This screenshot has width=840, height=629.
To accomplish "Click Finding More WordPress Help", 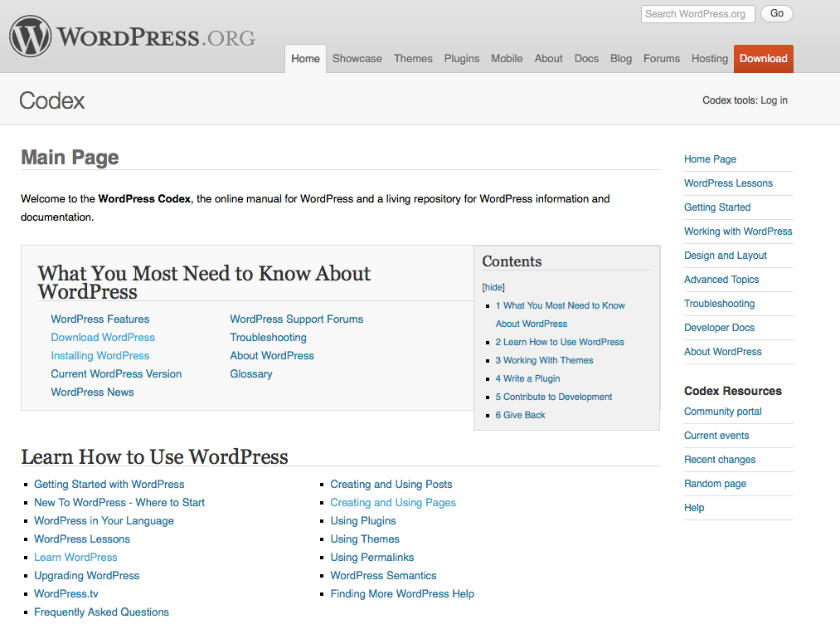I will coord(402,593).
